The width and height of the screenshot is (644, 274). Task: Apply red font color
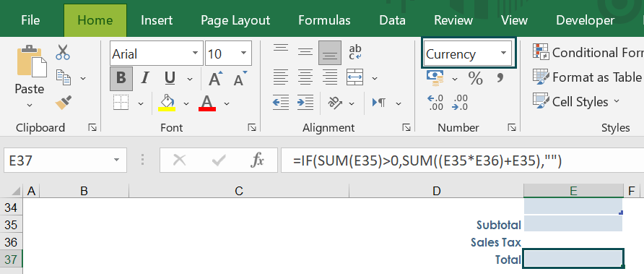[207, 103]
